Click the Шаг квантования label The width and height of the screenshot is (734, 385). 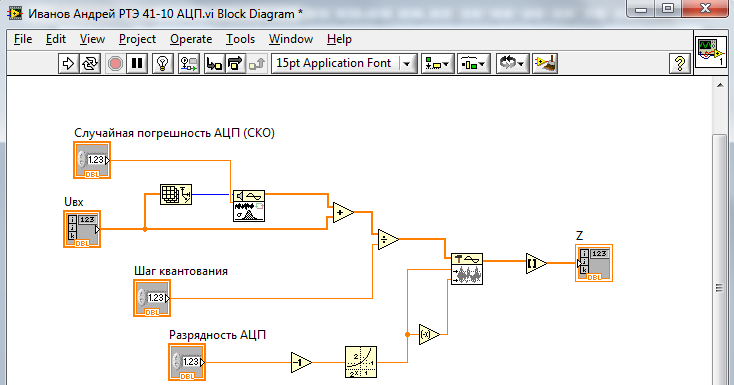pos(181,271)
